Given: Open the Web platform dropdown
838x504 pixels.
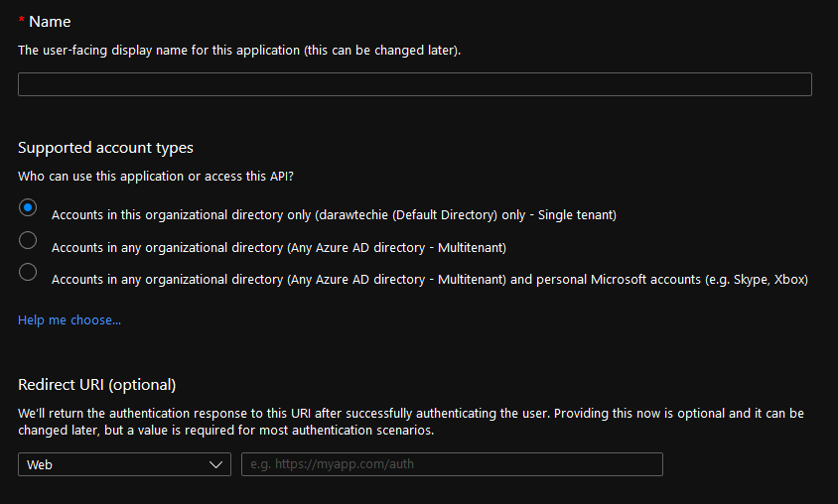Looking at the screenshot, I should tap(124, 464).
